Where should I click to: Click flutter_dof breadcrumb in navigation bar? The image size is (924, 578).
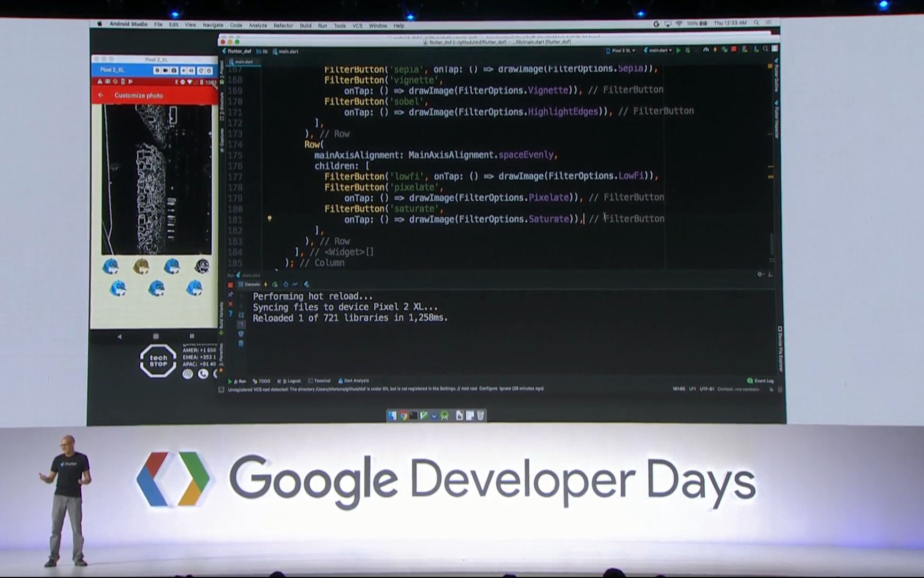coord(236,51)
